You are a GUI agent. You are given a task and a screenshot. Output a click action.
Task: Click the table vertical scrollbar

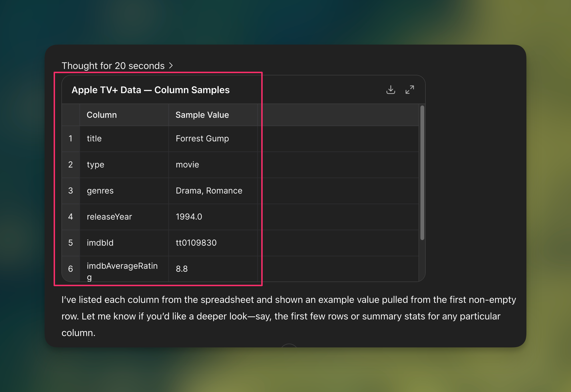coord(422,173)
